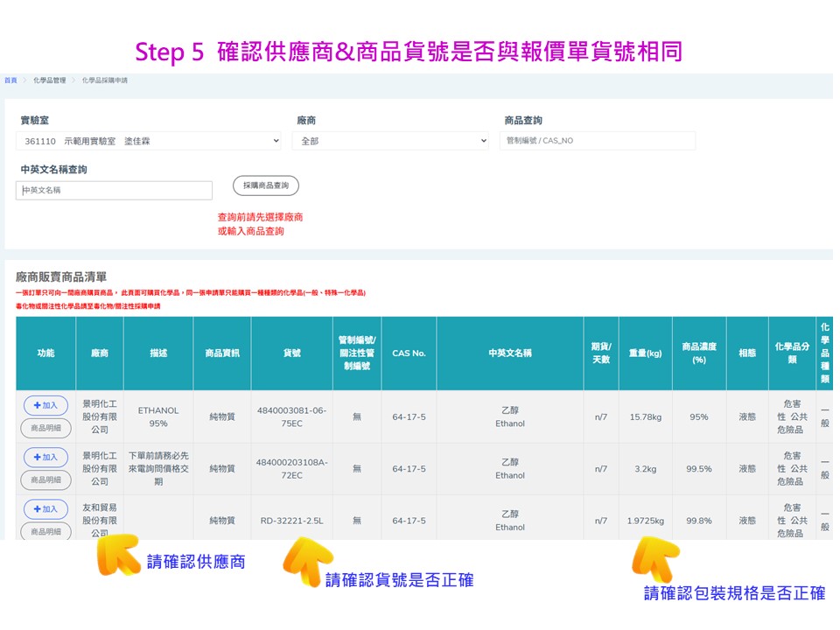Click the 貨號 column header

point(292,353)
